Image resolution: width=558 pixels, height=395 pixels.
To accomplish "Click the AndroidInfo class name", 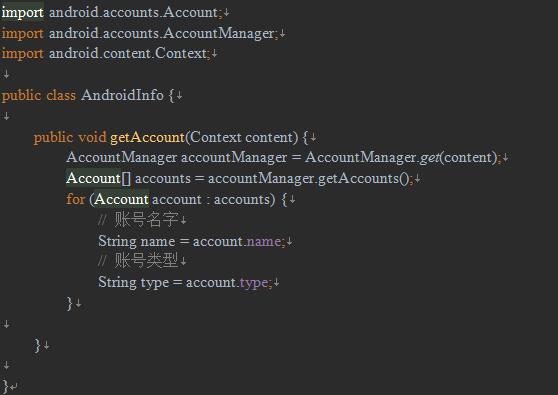I will 122,95.
